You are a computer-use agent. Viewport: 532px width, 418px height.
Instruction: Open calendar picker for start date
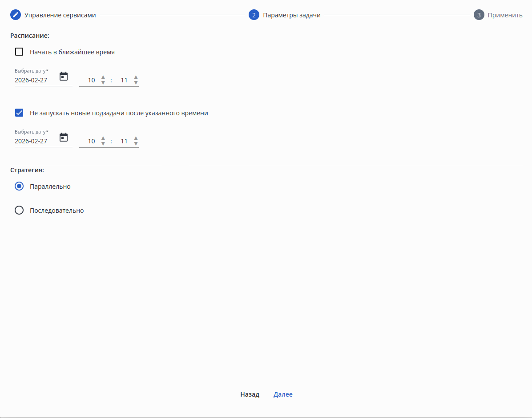click(64, 77)
